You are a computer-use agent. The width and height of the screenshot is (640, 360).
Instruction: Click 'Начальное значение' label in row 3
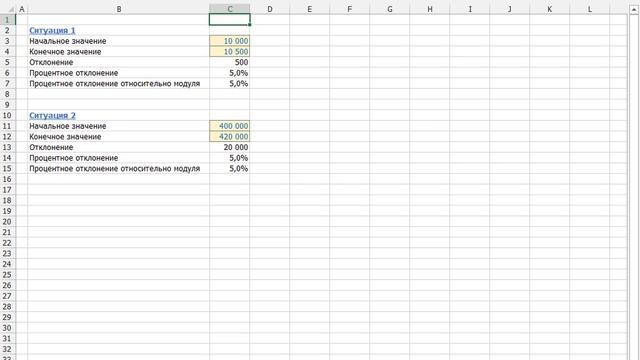coord(68,41)
